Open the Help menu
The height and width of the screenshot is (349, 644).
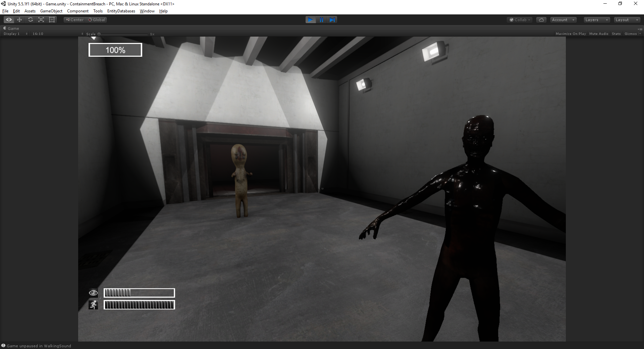[163, 11]
